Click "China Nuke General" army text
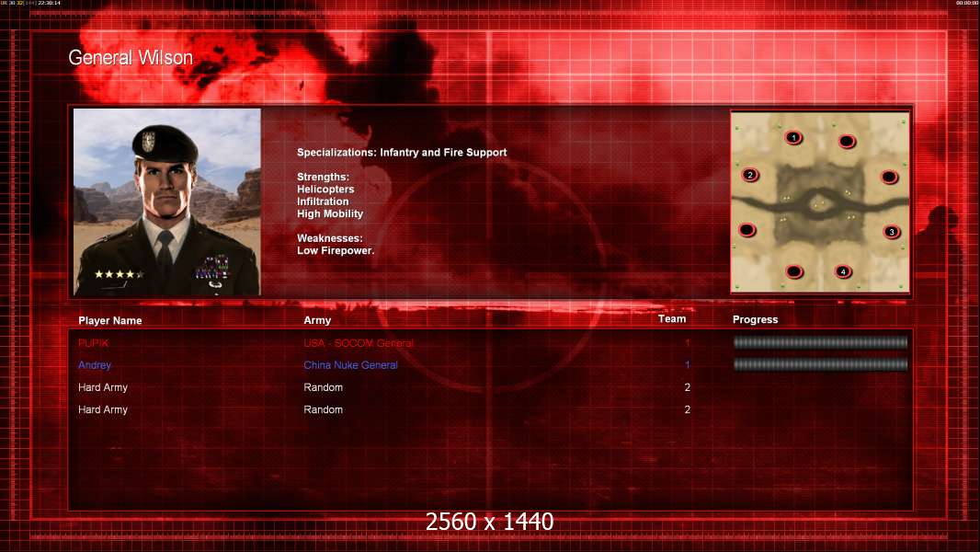Screen dimensions: 980x552 click(350, 365)
